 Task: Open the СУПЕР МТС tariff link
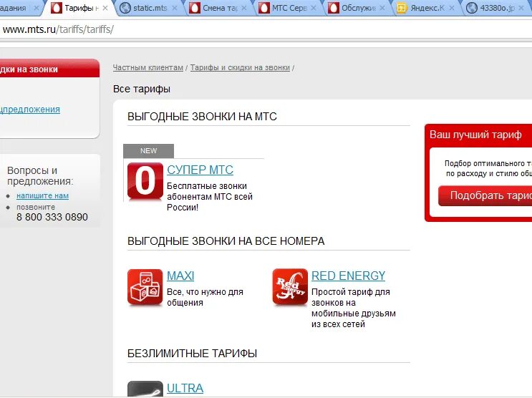point(200,170)
